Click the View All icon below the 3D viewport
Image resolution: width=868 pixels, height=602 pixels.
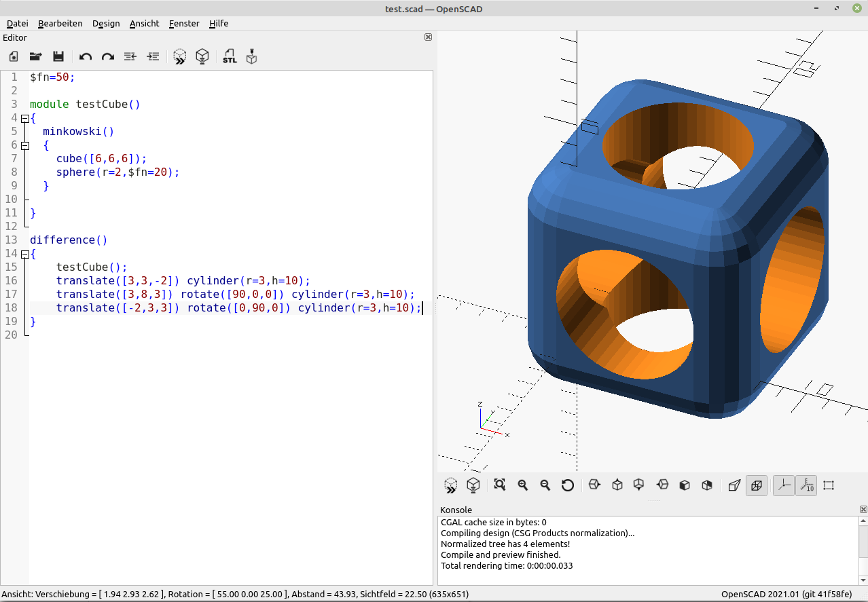pyautogui.click(x=500, y=485)
